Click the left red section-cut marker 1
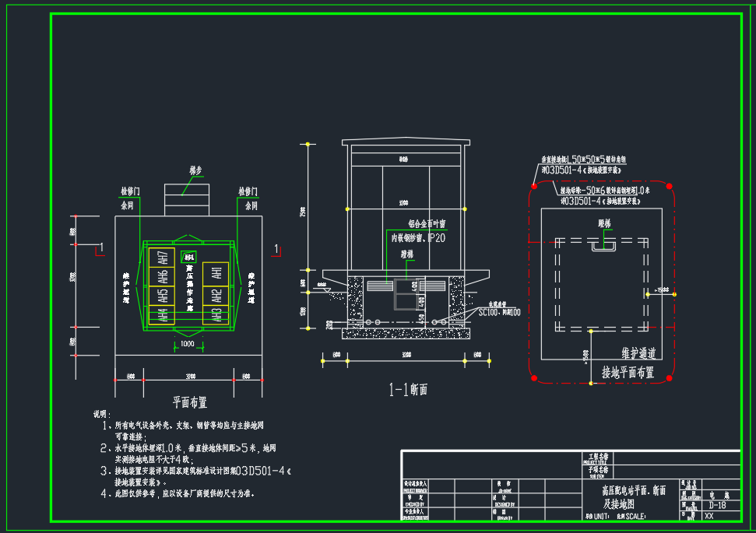The height and width of the screenshot is (533, 756). [x=100, y=249]
